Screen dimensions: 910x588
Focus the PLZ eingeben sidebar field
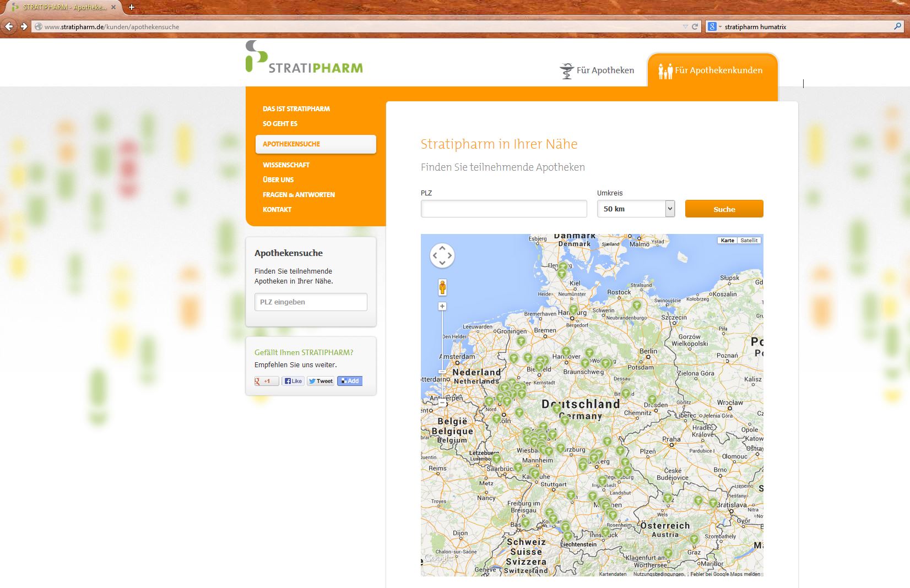pyautogui.click(x=311, y=302)
